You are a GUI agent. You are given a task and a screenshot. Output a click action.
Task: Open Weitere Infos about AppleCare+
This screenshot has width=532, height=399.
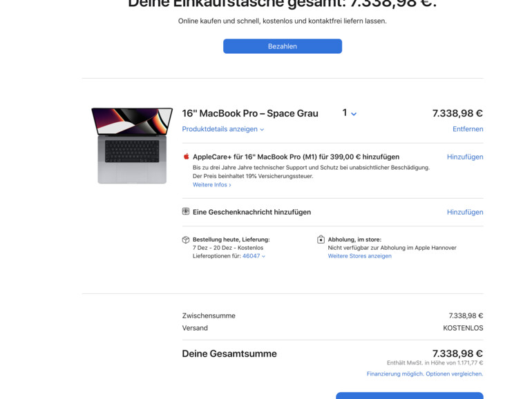click(x=211, y=185)
